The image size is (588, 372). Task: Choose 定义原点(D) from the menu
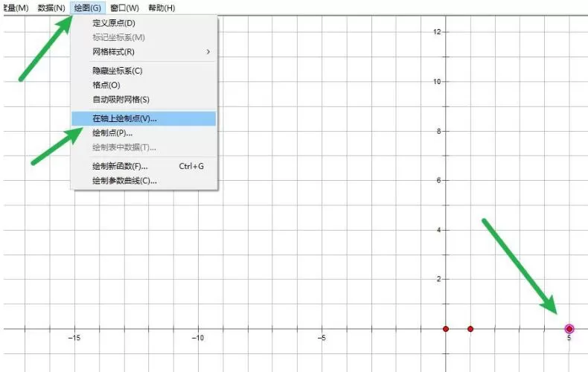coord(144,23)
